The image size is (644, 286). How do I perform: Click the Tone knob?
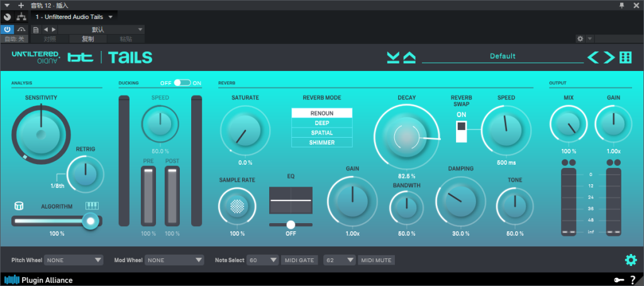[x=514, y=206]
